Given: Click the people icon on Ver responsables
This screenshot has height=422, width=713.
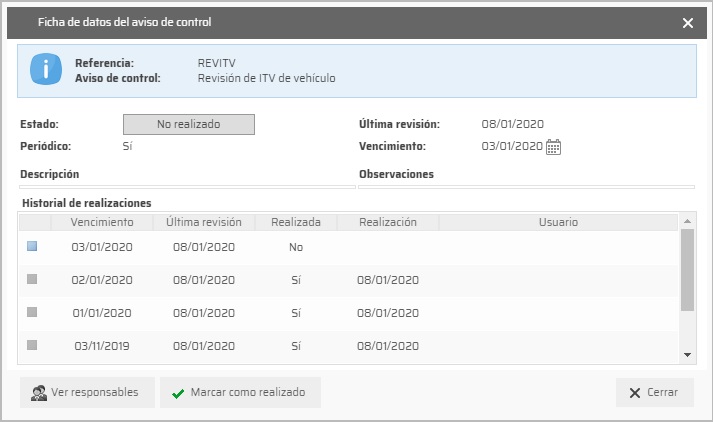Looking at the screenshot, I should (39, 393).
